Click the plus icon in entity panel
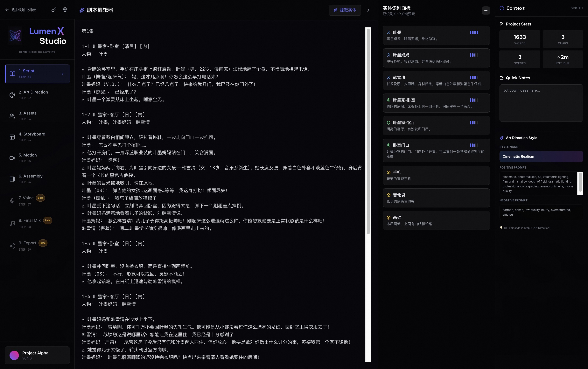 [486, 10]
